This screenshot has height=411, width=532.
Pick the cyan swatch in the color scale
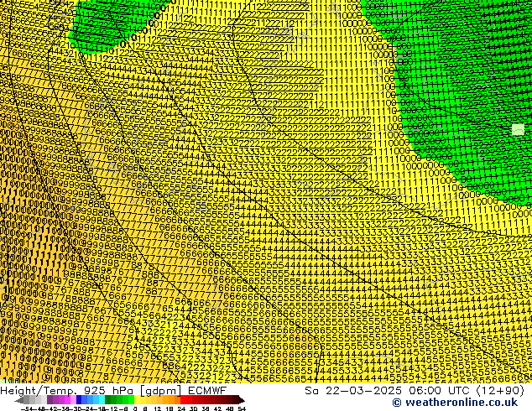102,400
